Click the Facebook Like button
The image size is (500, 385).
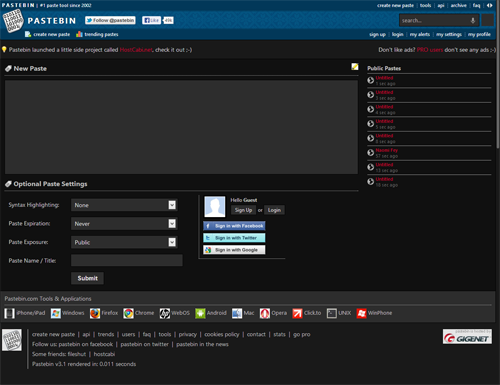tap(152, 20)
